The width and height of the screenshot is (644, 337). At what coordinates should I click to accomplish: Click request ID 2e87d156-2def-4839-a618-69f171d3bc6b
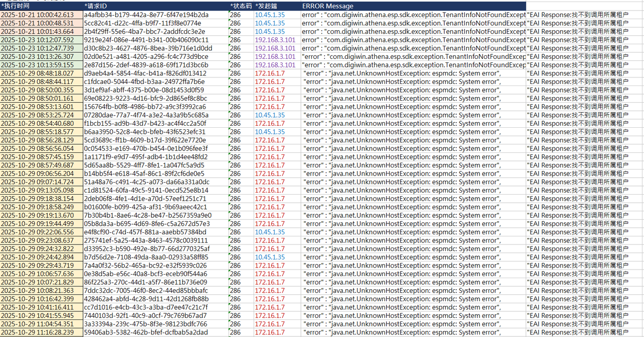(x=146, y=65)
